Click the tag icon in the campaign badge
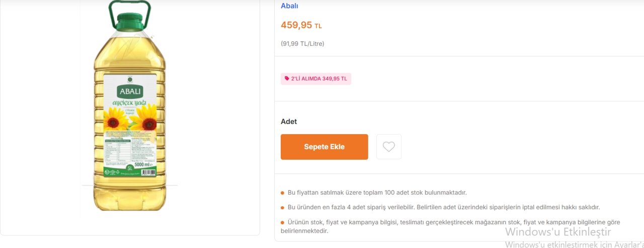The width and height of the screenshot is (644, 248). pyautogui.click(x=287, y=79)
